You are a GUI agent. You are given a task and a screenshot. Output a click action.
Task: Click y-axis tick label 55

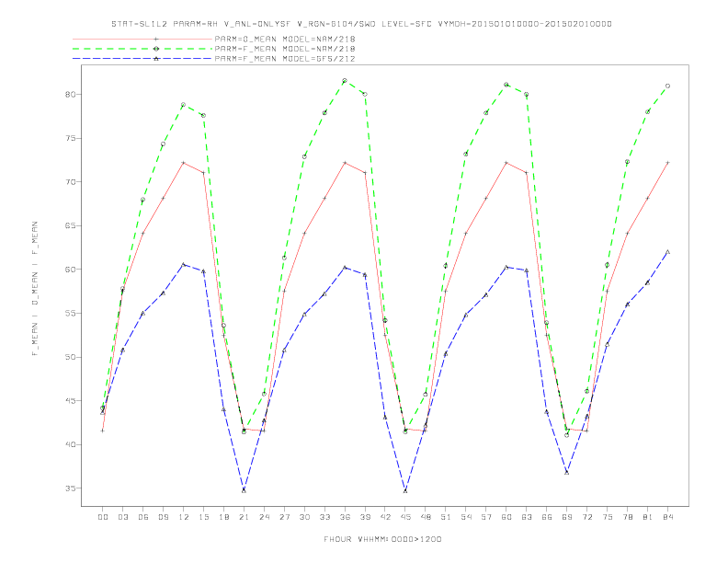click(x=70, y=313)
